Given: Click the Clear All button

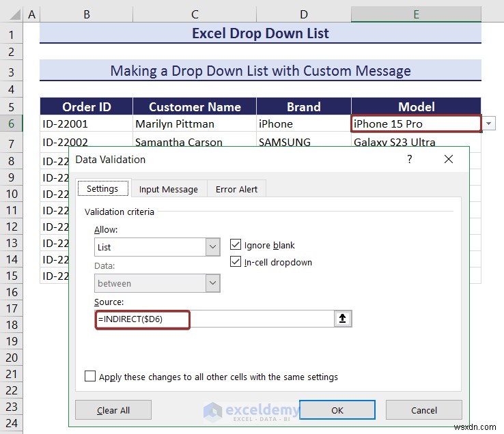Looking at the screenshot, I should [x=113, y=410].
